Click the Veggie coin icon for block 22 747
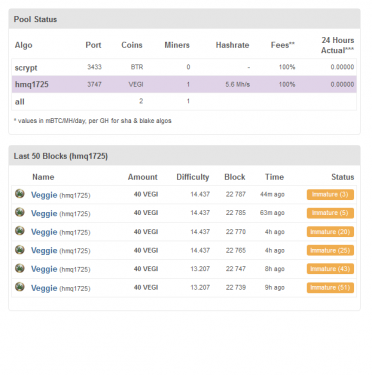This screenshot has width=372, height=375. [20, 268]
